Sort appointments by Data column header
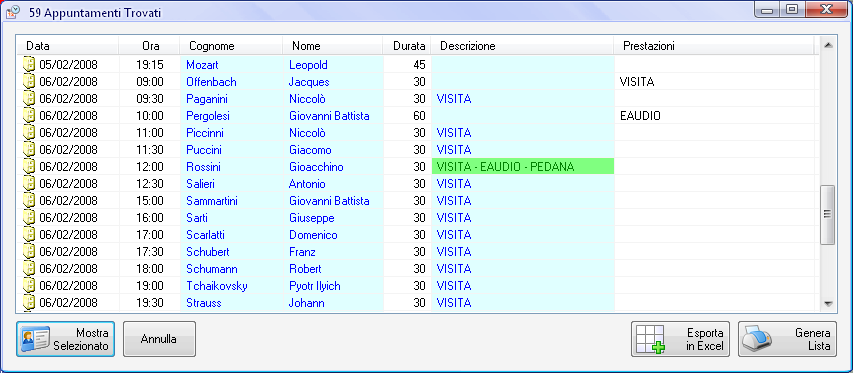The height and width of the screenshot is (373, 853). (68, 46)
